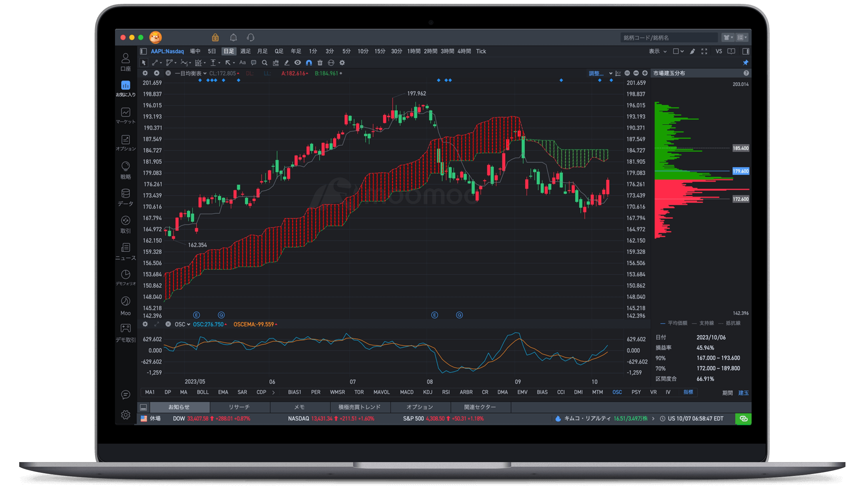Click the MACD indicator button
Screen dimensions: 867x504
point(407,392)
